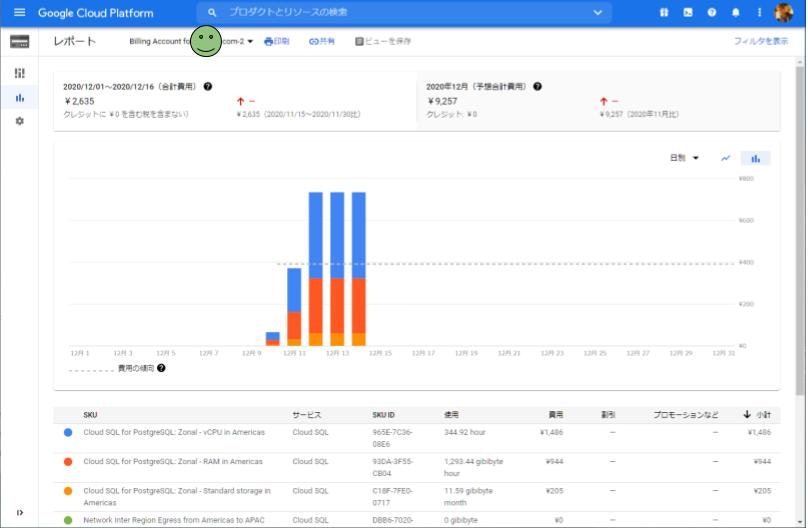Open the user account avatar
The height and width of the screenshot is (532, 808).
click(784, 12)
